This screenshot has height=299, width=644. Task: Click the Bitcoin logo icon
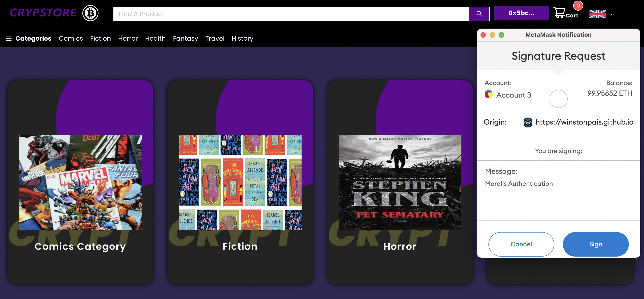(90, 13)
